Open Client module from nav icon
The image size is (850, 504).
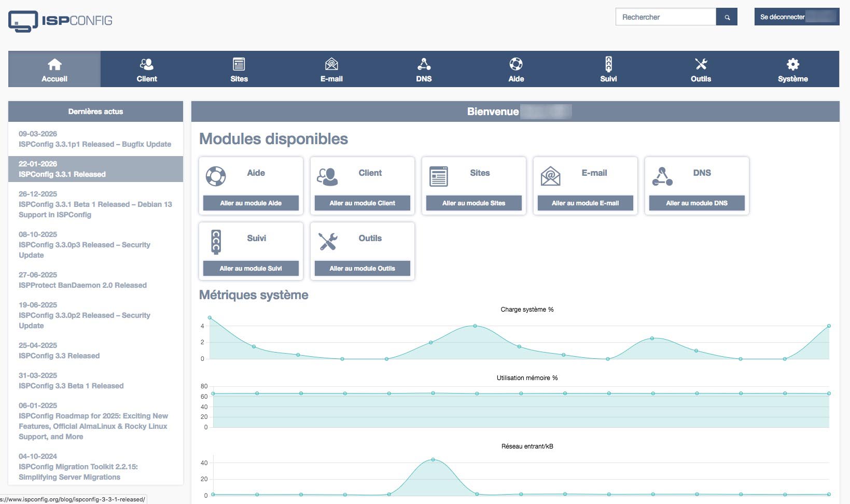coord(147,64)
